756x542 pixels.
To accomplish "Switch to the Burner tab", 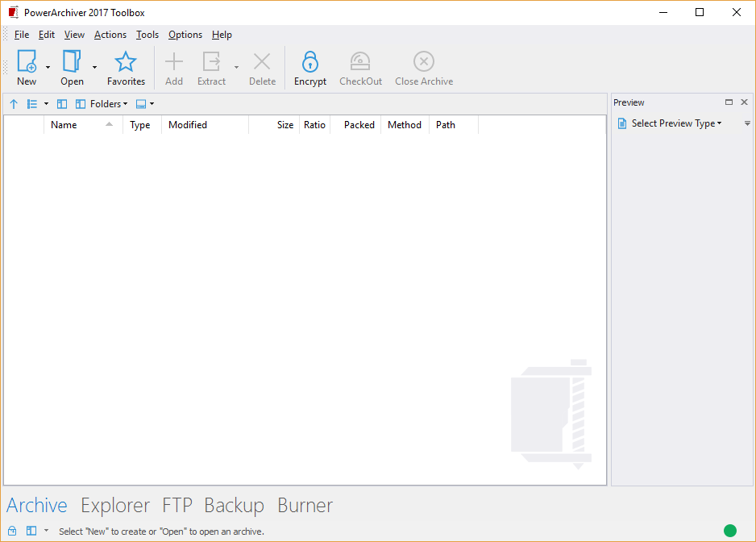I will tap(305, 506).
